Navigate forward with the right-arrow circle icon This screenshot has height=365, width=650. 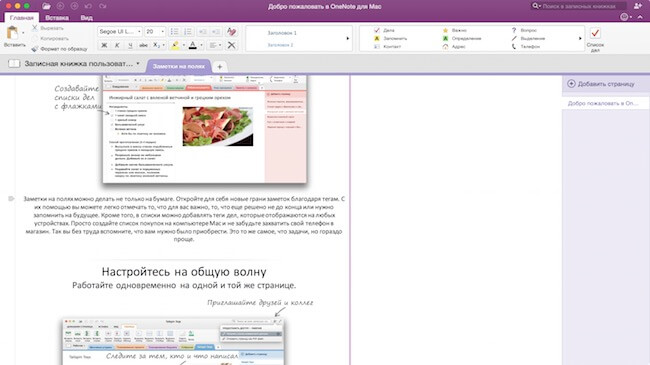click(74, 6)
